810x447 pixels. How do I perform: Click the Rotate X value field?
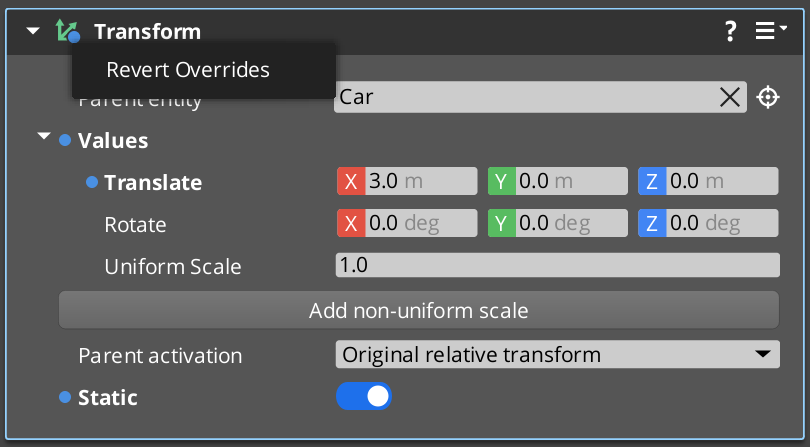point(418,223)
